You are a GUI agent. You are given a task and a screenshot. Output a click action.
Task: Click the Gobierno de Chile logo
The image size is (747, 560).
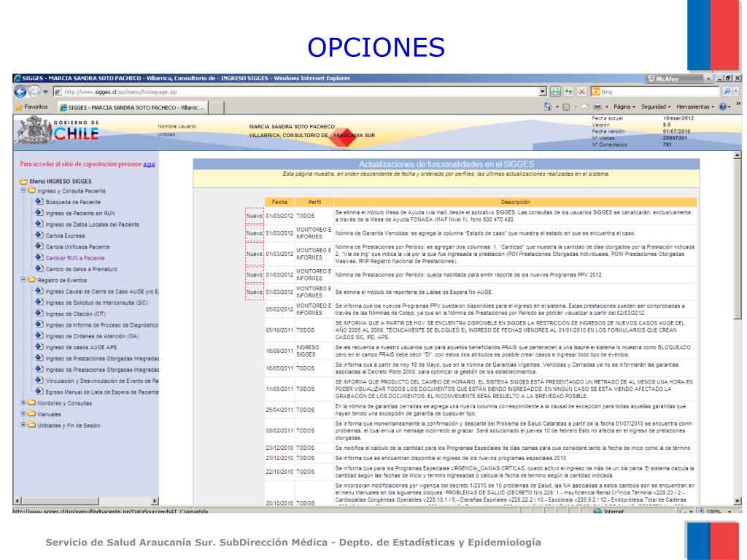pos(58,131)
